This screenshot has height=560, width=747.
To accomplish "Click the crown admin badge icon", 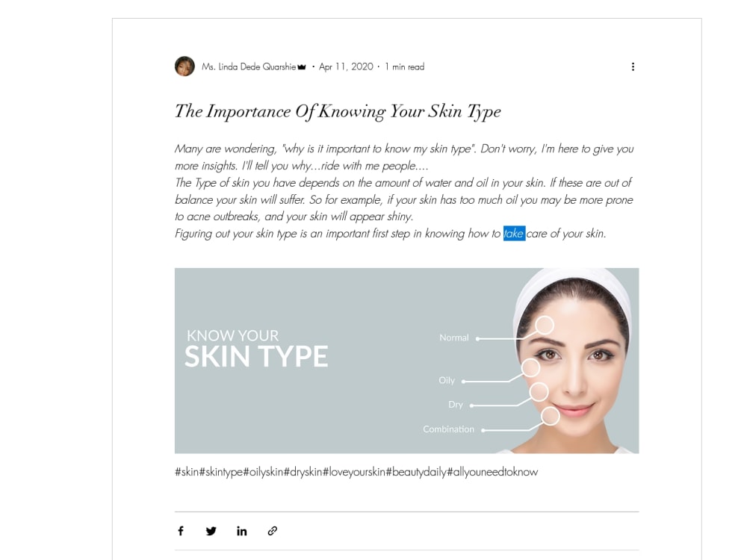I will [302, 67].
